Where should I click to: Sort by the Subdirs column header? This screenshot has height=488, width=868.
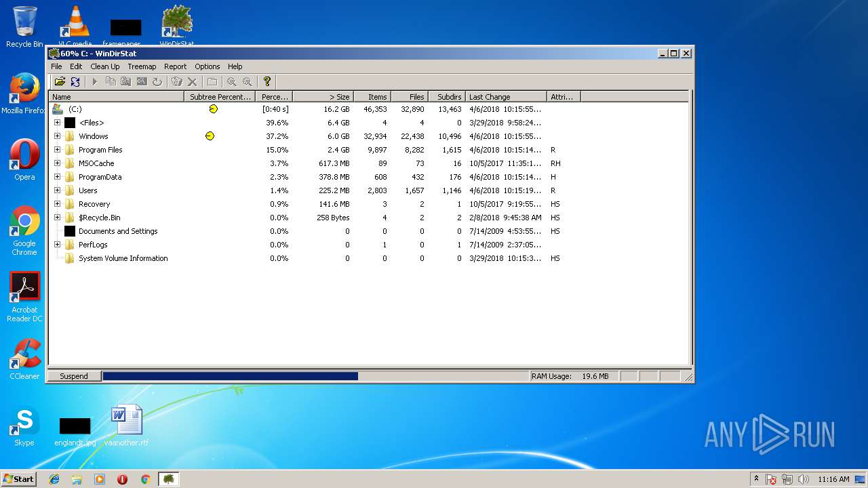447,97
